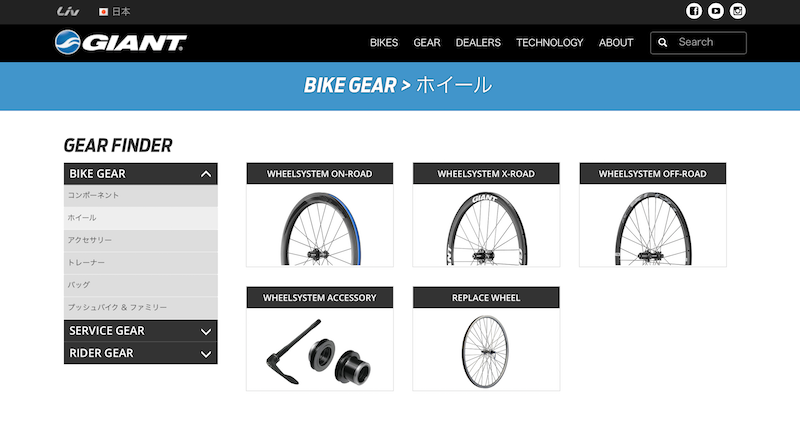Click the Liv brand logo
800x446 pixels.
pos(68,11)
